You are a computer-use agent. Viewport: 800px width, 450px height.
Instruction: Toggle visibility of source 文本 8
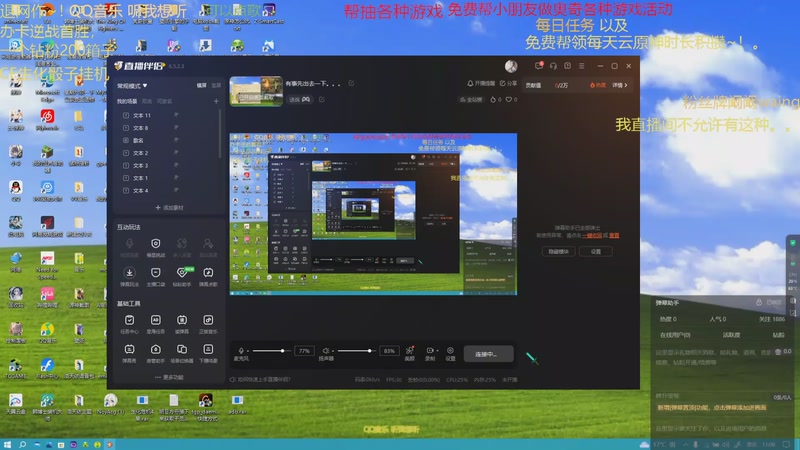176,128
